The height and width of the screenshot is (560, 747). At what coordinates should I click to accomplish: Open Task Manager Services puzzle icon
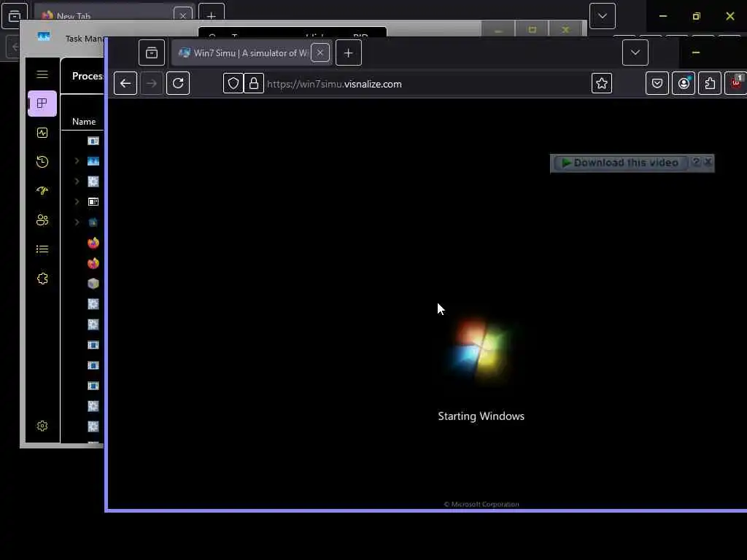[42, 279]
